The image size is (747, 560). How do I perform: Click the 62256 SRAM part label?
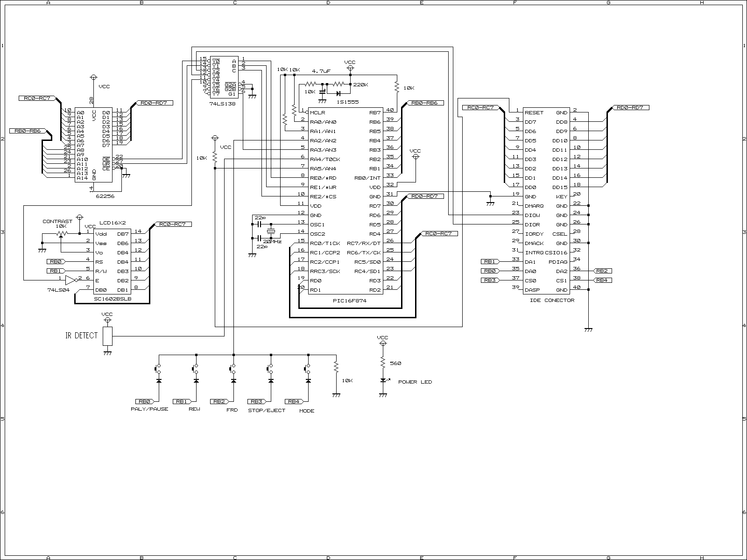[x=105, y=196]
